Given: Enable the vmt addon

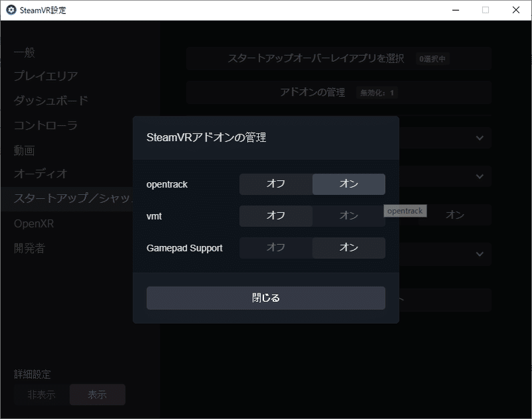Looking at the screenshot, I should point(348,215).
